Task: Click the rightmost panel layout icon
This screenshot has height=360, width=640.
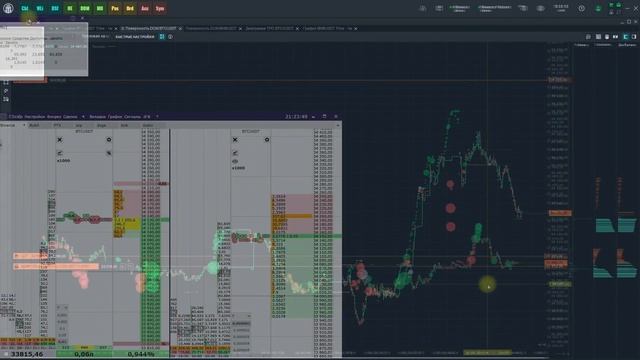Action: click(634, 37)
